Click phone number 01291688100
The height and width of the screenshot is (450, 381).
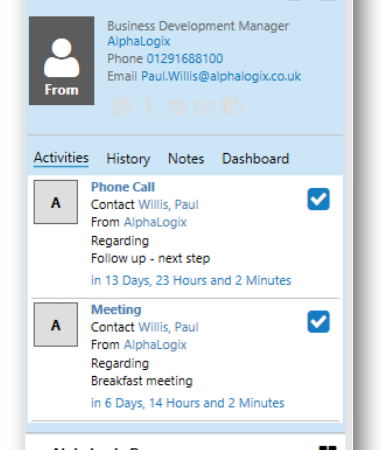click(185, 59)
